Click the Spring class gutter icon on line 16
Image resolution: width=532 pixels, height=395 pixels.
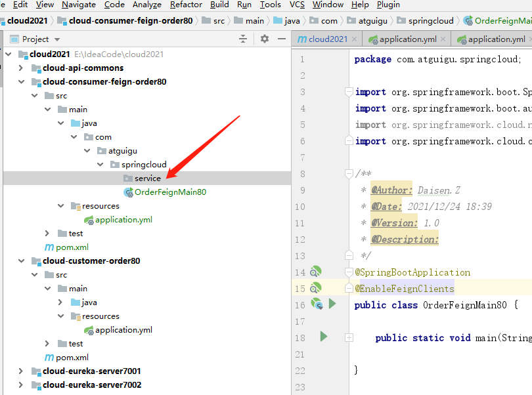(x=317, y=303)
